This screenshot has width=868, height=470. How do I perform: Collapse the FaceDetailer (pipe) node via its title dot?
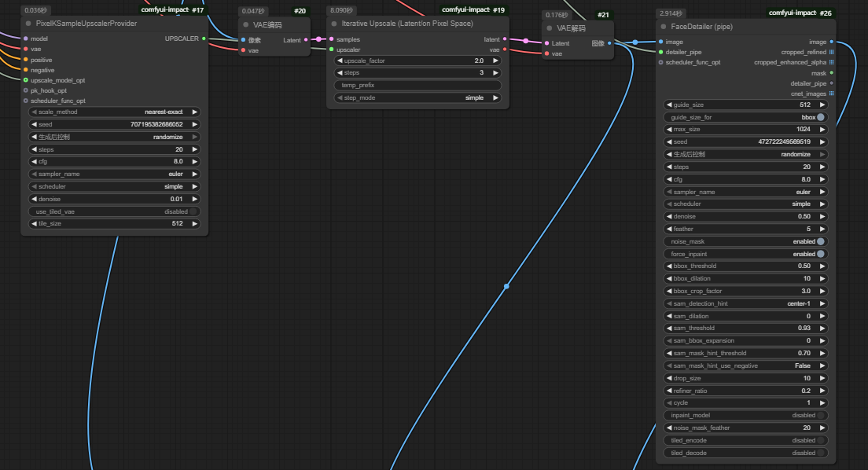pos(663,26)
